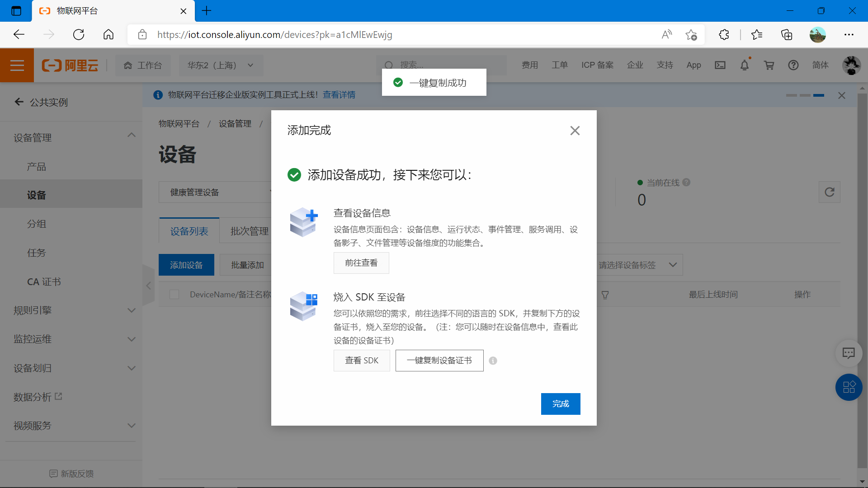The image size is (868, 488).
Task: Select CA 证书 in sidebar
Action: click(x=44, y=282)
